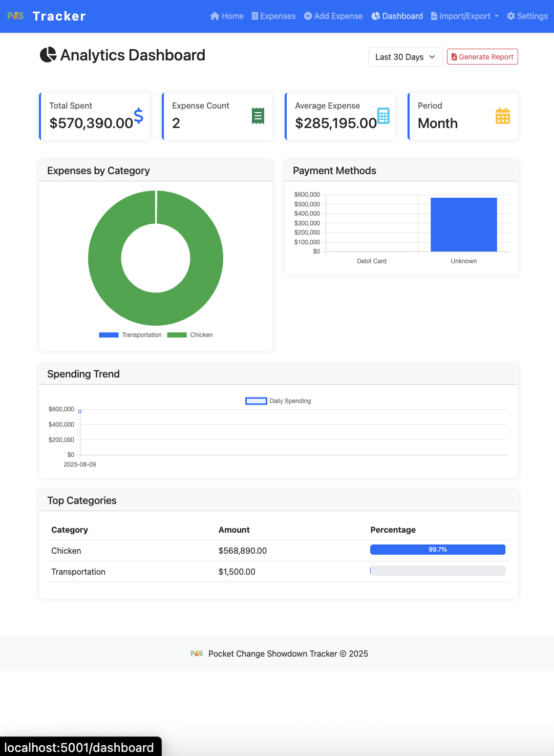Click the green receipt icon
The image size is (554, 756).
pyautogui.click(x=258, y=116)
